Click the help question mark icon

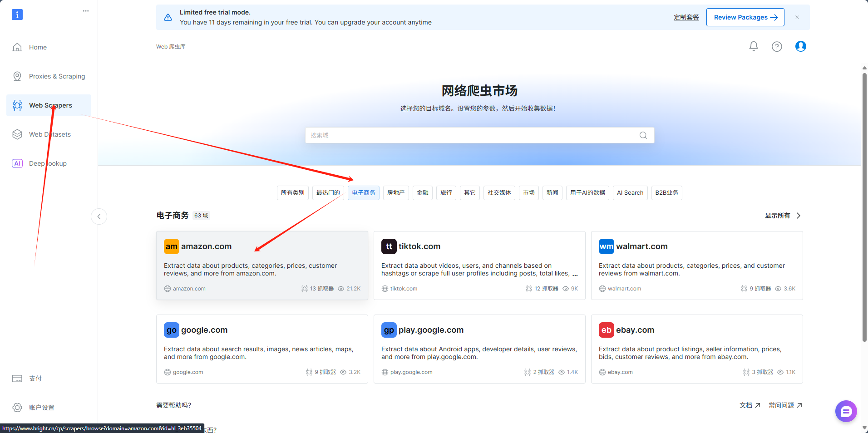777,46
